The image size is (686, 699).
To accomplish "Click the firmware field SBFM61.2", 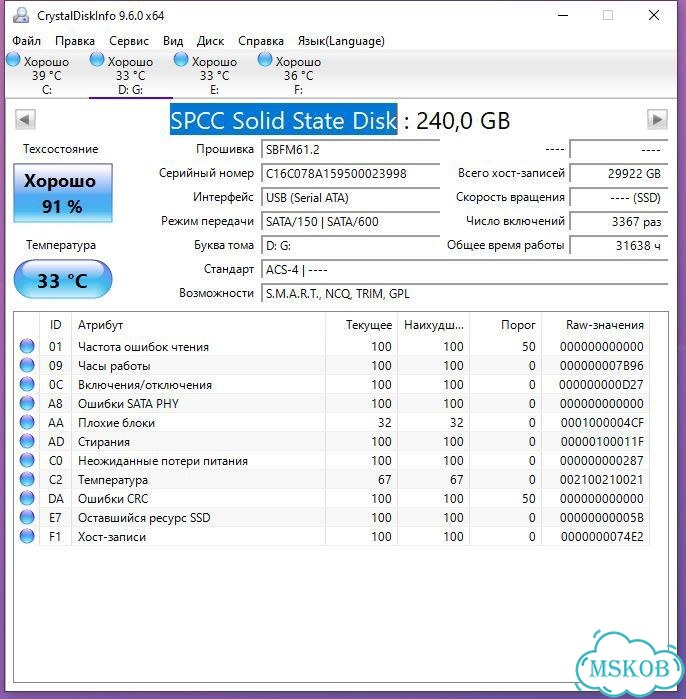I will 350,150.
